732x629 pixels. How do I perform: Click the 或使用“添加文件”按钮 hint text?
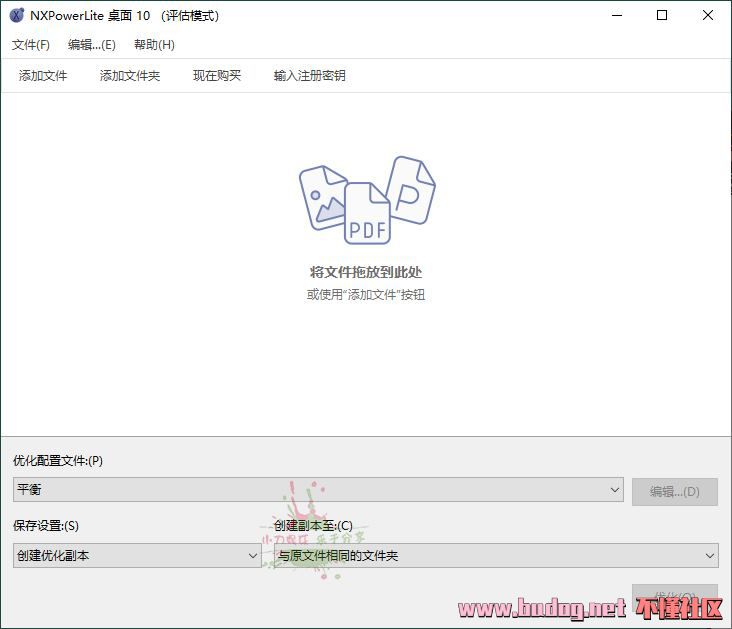[366, 295]
